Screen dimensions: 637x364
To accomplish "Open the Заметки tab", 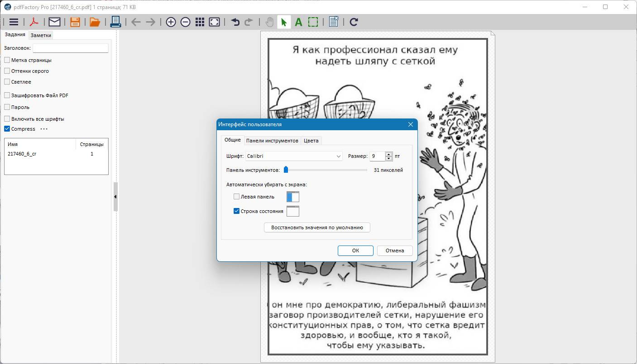I will 41,35.
